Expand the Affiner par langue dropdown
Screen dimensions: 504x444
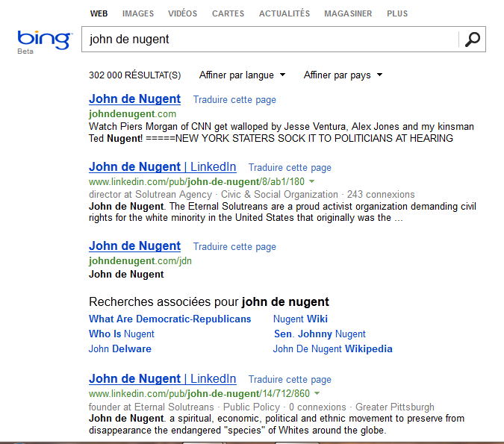click(x=242, y=75)
